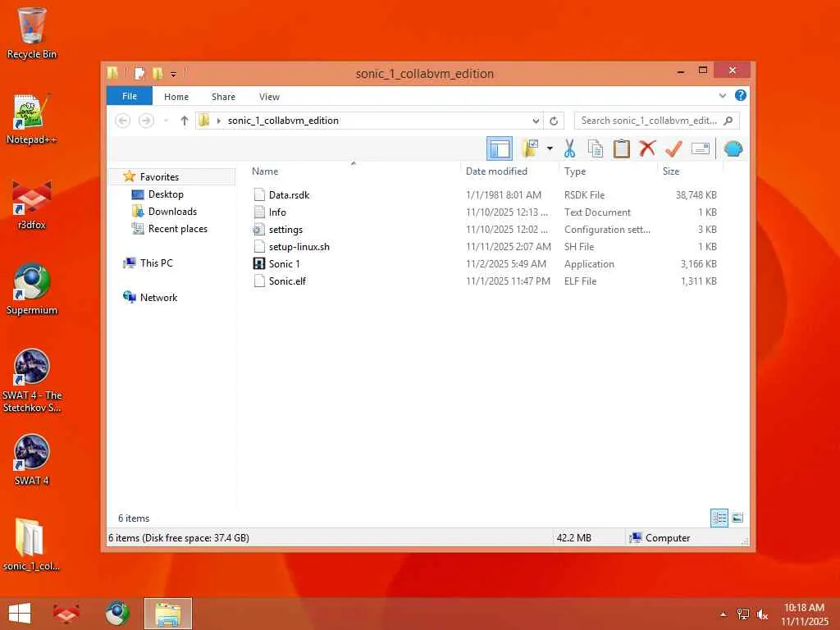Go back with the Back arrow button
Viewport: 840px width, 630px height.
(x=123, y=121)
